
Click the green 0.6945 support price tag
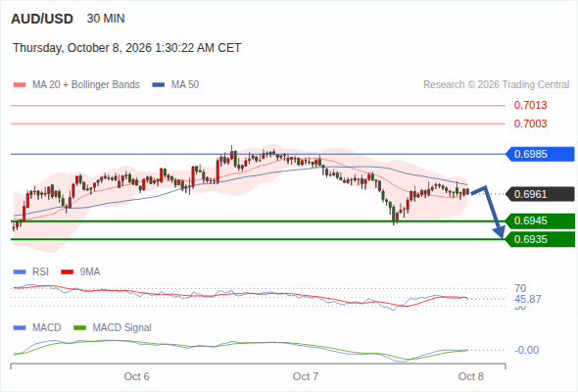[x=540, y=220]
